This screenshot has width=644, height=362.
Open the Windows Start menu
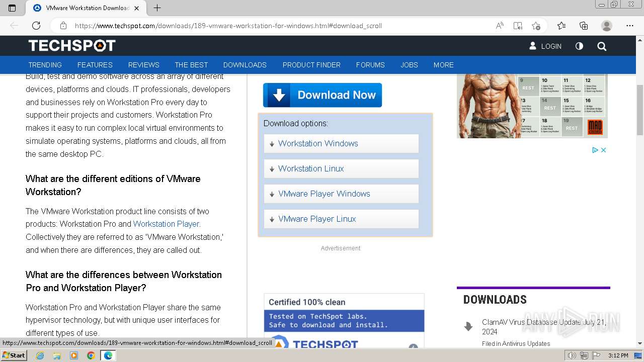14,355
